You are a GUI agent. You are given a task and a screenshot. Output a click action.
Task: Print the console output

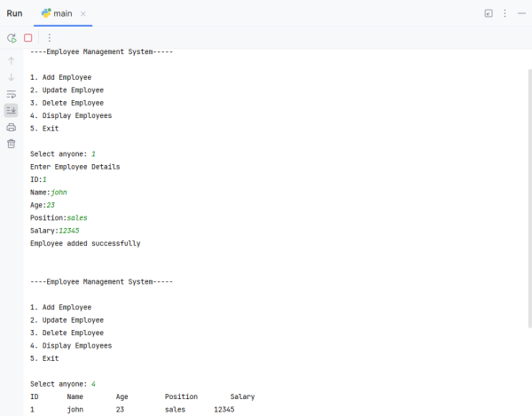(x=12, y=127)
